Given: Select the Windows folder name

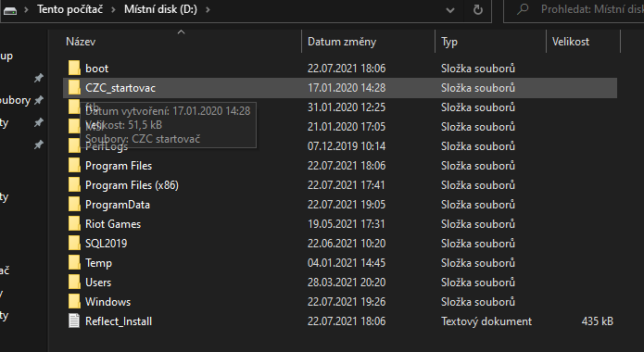Looking at the screenshot, I should 108,302.
